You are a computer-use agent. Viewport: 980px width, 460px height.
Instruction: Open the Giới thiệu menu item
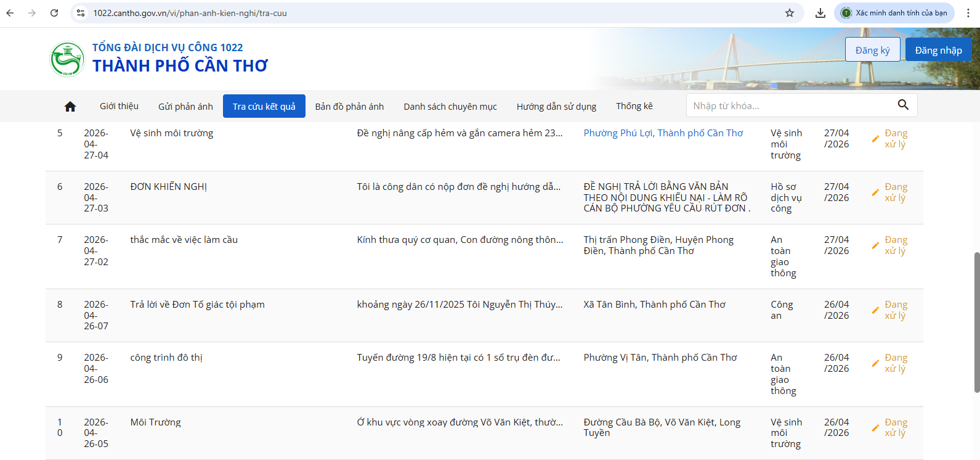119,106
